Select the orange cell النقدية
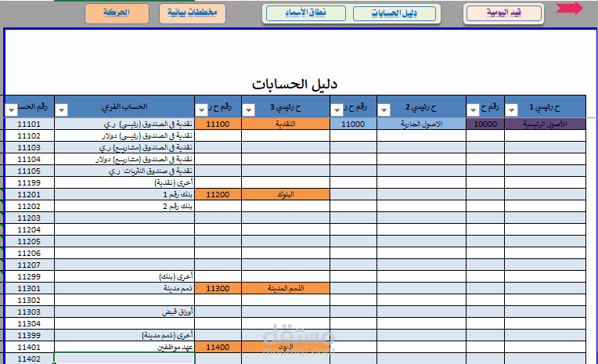Screen dimensions: 598x364 [x=286, y=124]
